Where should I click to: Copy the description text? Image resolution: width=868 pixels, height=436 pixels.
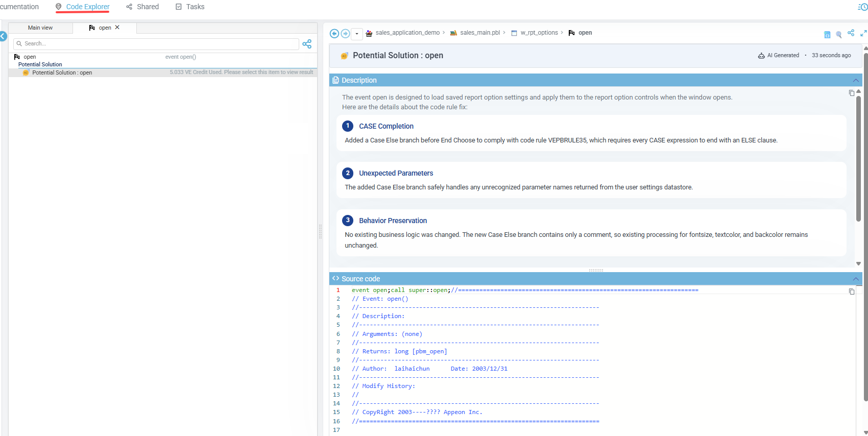[x=852, y=93]
